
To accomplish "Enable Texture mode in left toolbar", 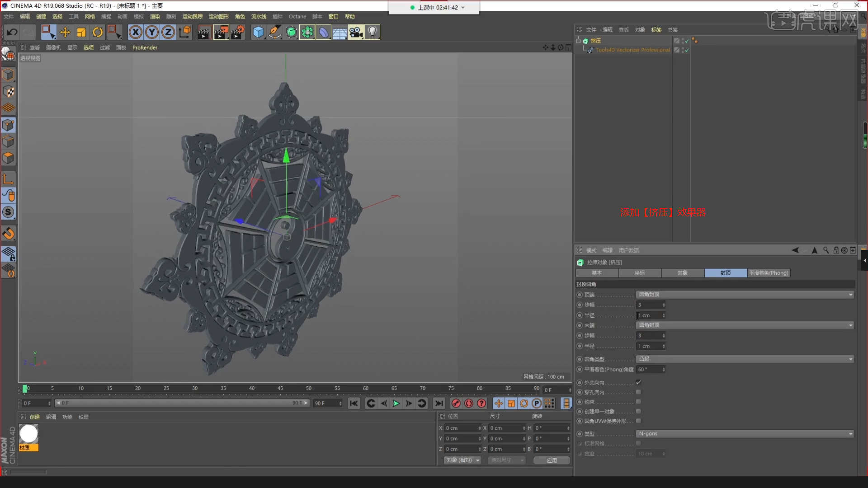I will pos(8,91).
